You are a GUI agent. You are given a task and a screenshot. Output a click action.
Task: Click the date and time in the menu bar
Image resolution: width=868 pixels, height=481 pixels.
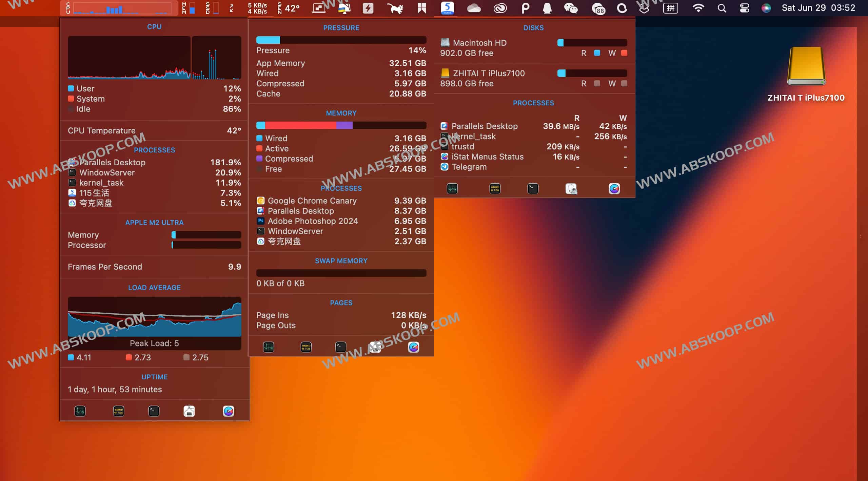[x=818, y=7]
